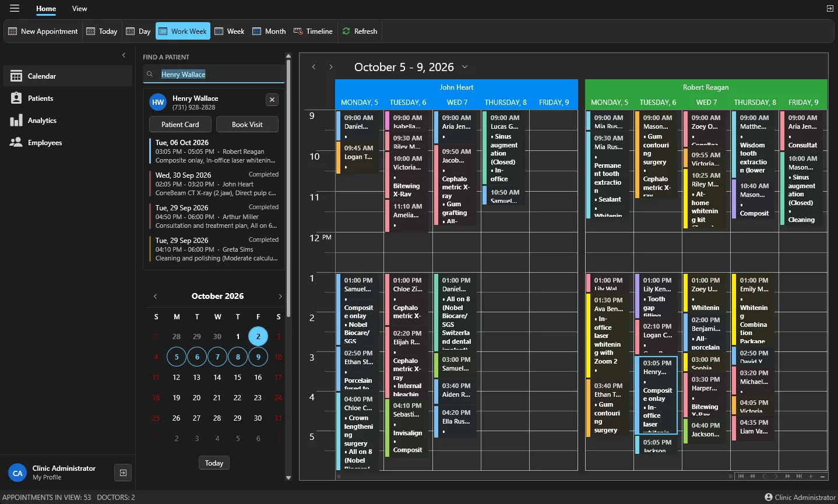This screenshot has height=504, width=838.
Task: Increase visible resources with plus icon
Action: [x=811, y=476]
